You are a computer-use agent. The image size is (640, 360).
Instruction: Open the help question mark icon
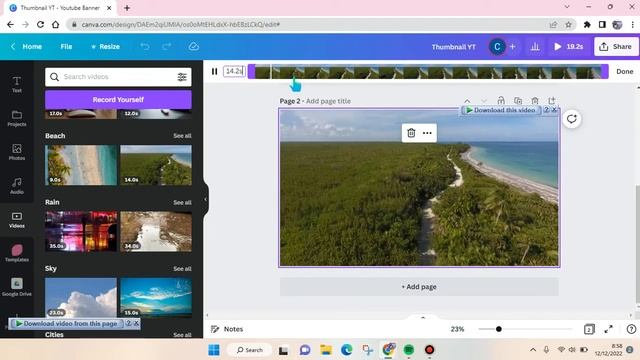click(x=631, y=329)
